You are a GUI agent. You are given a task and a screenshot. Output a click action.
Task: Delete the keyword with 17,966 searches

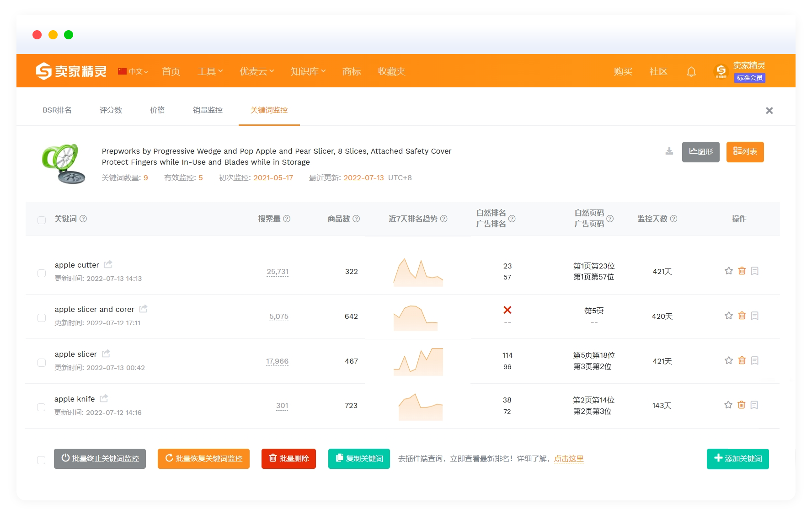(742, 360)
